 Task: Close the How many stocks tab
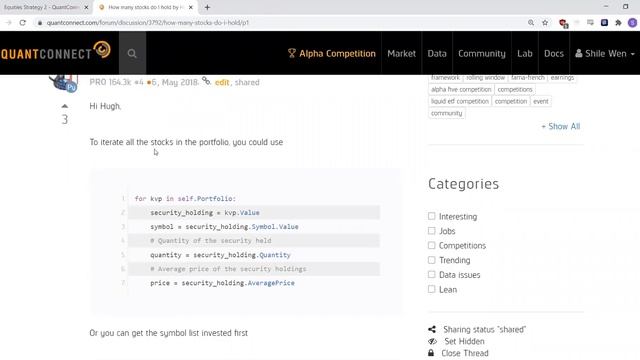(x=191, y=7)
